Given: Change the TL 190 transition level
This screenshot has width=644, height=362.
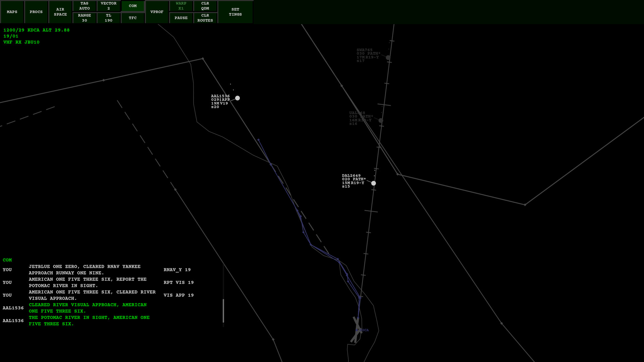Looking at the screenshot, I should click(109, 18).
